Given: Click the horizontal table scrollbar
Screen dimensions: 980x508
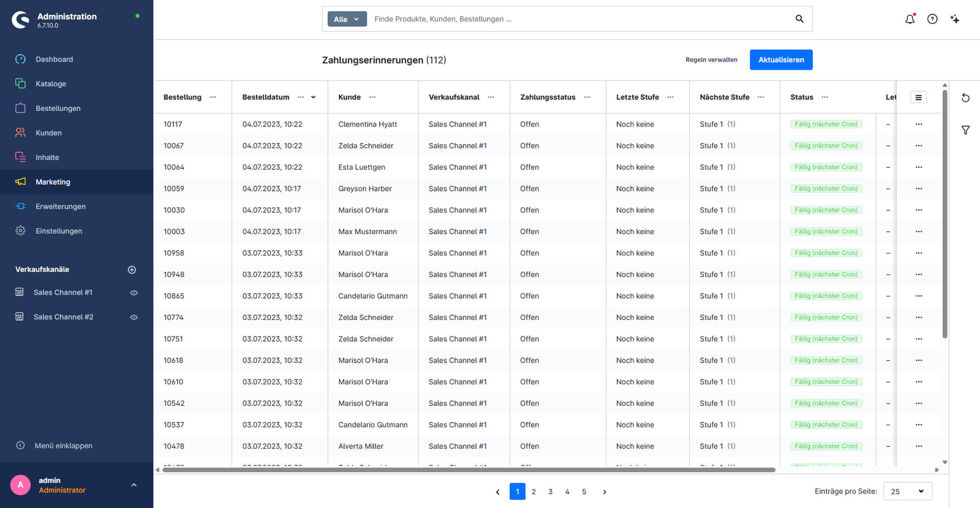Looking at the screenshot, I should tap(469, 470).
